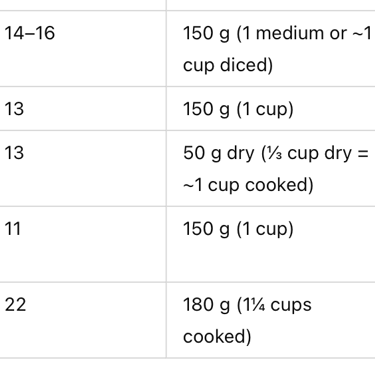Image resolution: width=375 pixels, height=366 pixels.
Task: Click the '50 g dry' amount
Action: 219,154
